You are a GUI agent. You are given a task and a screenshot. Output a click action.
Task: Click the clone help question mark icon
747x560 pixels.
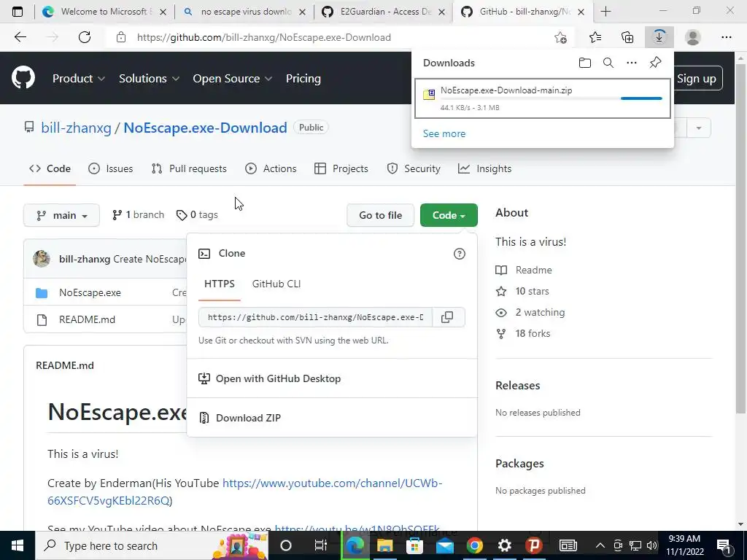pyautogui.click(x=460, y=254)
